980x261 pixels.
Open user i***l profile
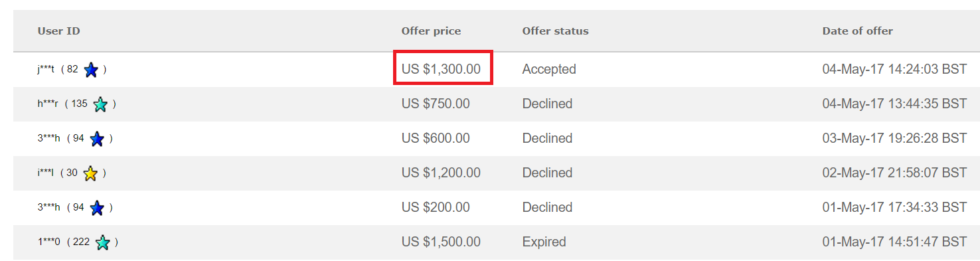[45, 173]
